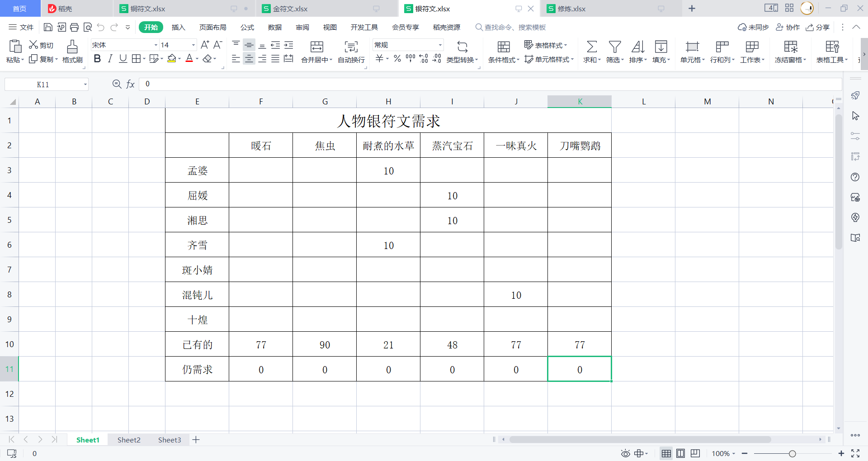The height and width of the screenshot is (461, 868).
Task: Open the font size dropdown showing 14
Action: [x=193, y=45]
